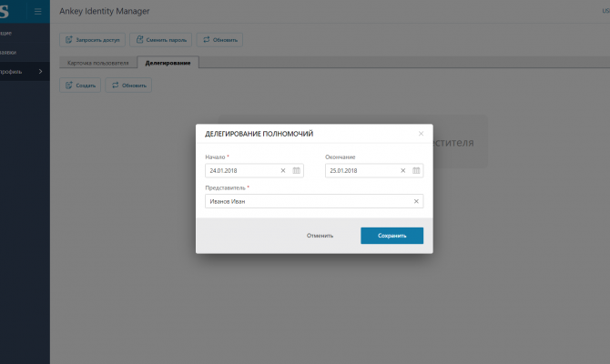Click the Сохранить button
Viewport: 610px width, 364px height.
pos(391,236)
